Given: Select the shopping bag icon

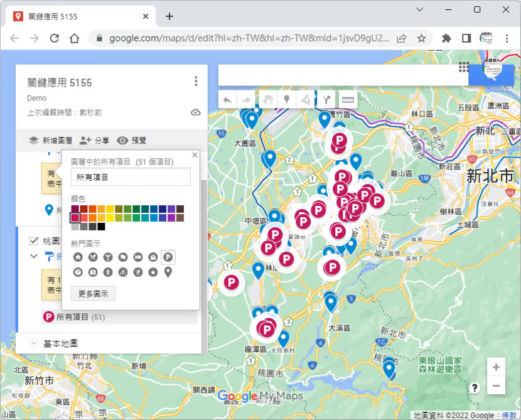Looking at the screenshot, I should 153,257.
